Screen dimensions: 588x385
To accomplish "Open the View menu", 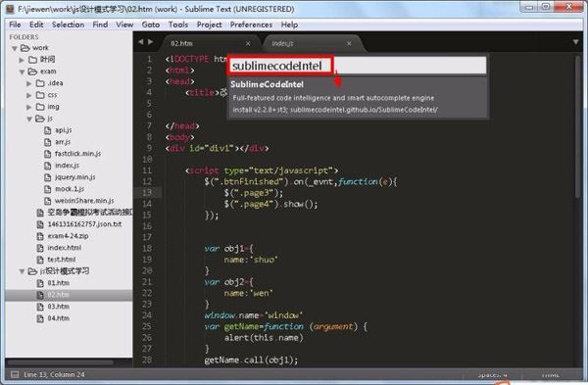I will point(124,24).
